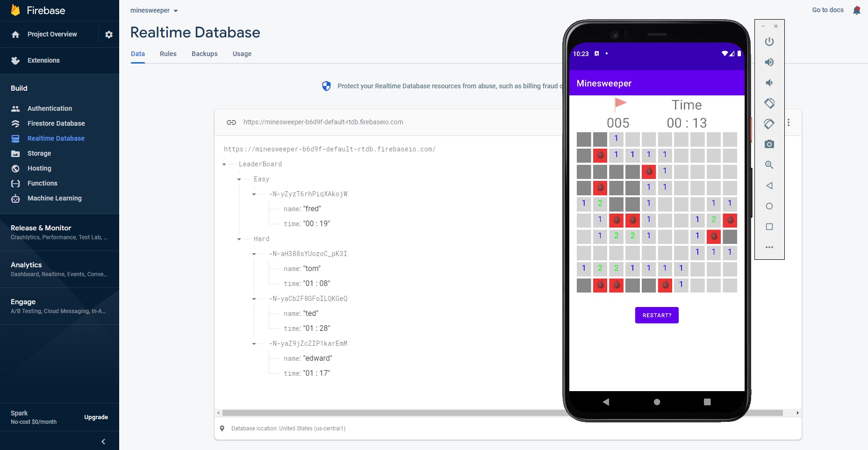This screenshot has width=868, height=450.
Task: Open the minesweeper project dropdown
Action: [154, 10]
